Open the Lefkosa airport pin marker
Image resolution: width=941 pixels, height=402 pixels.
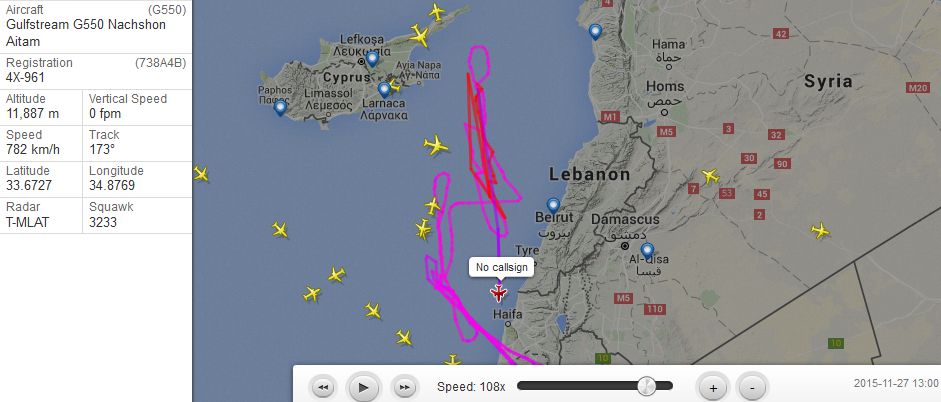pyautogui.click(x=371, y=59)
